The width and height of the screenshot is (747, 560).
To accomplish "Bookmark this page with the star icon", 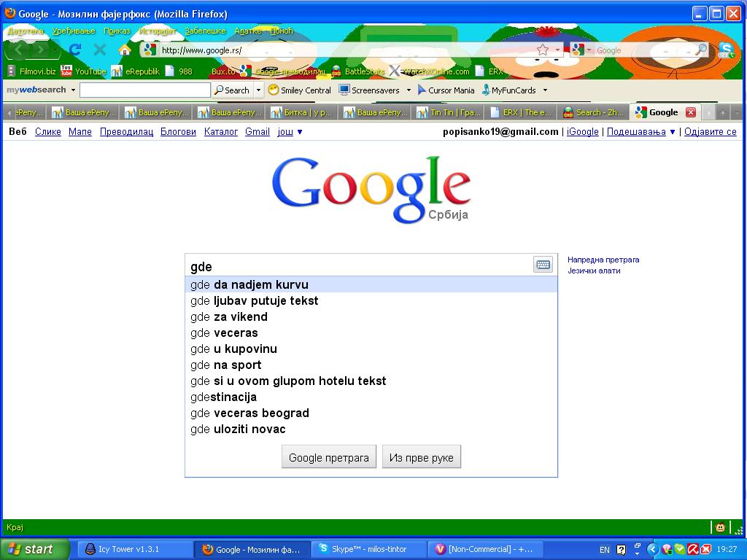I will (x=542, y=50).
